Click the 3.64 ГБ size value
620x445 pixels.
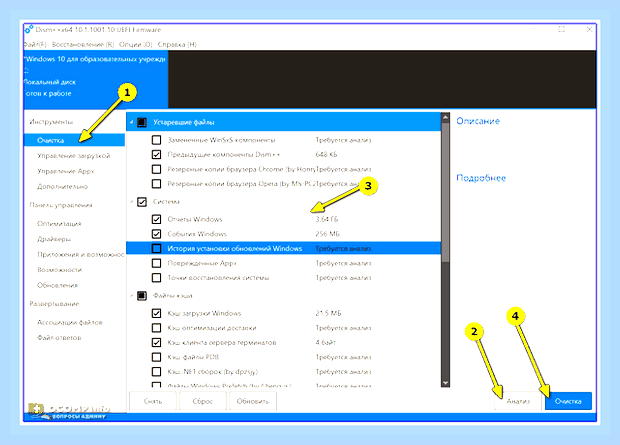click(327, 219)
